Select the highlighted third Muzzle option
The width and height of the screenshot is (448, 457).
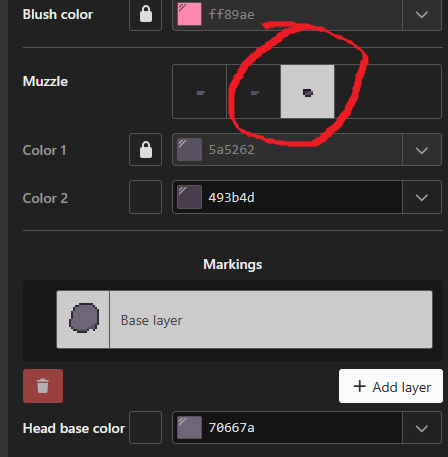[x=308, y=92]
